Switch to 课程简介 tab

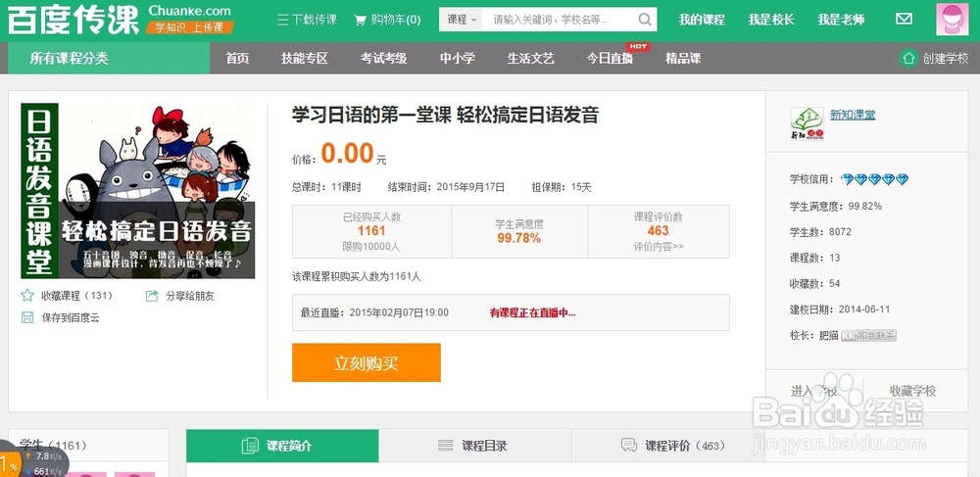pyautogui.click(x=282, y=446)
